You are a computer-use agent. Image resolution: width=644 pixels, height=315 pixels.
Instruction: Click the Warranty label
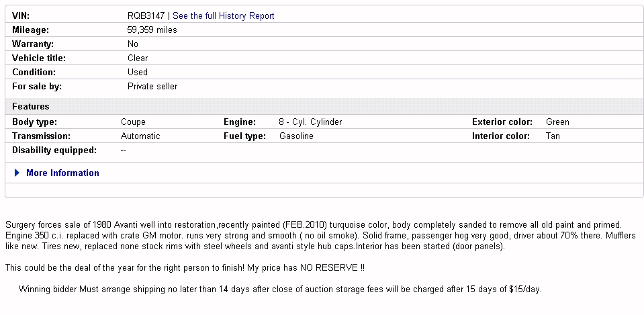tap(32, 44)
